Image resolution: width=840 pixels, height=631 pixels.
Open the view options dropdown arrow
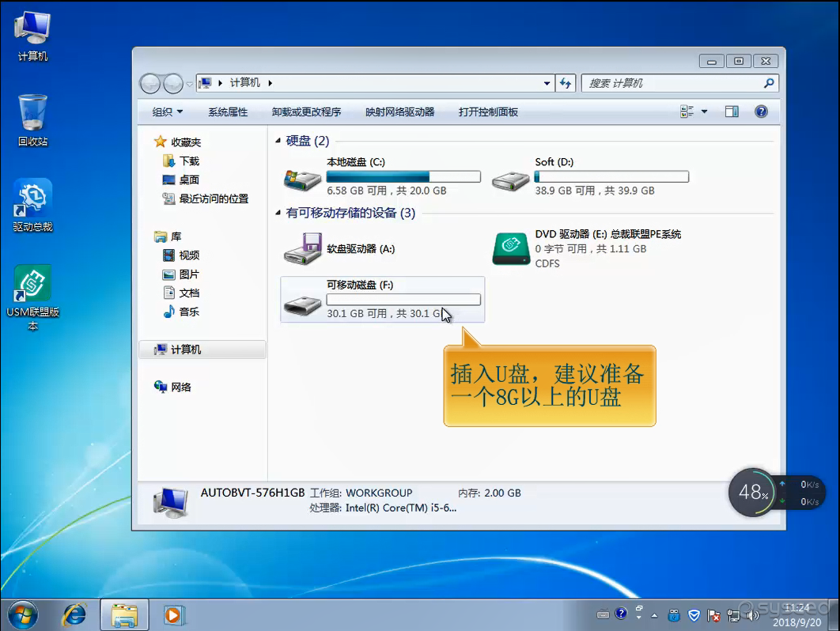[705, 111]
